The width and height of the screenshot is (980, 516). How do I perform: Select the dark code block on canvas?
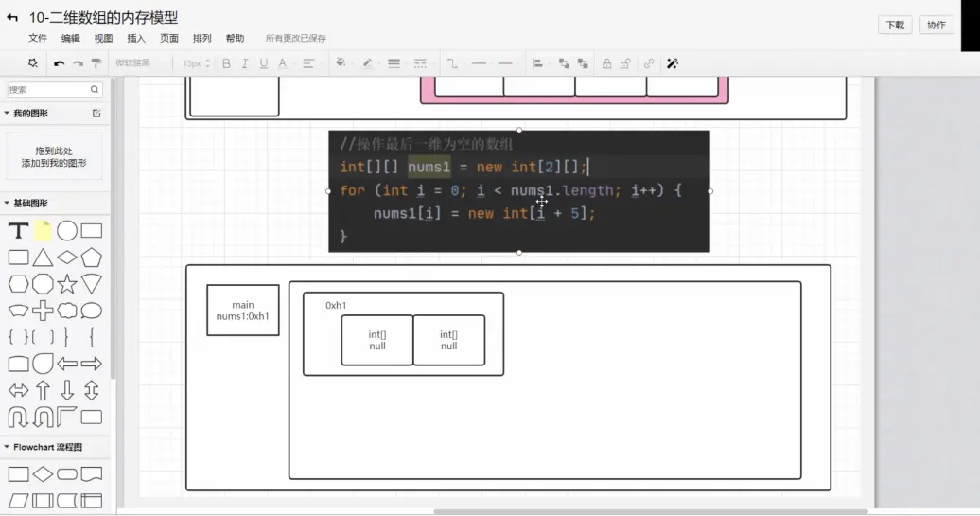pyautogui.click(x=519, y=191)
